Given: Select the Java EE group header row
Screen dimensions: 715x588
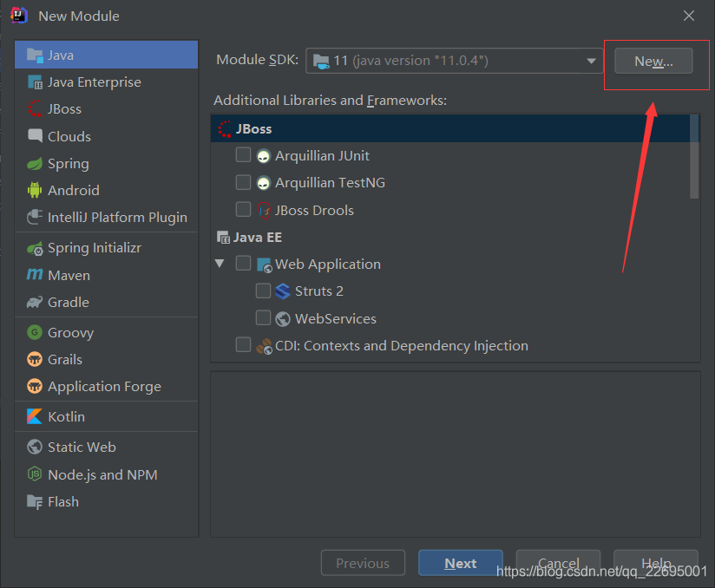Looking at the screenshot, I should click(450, 237).
